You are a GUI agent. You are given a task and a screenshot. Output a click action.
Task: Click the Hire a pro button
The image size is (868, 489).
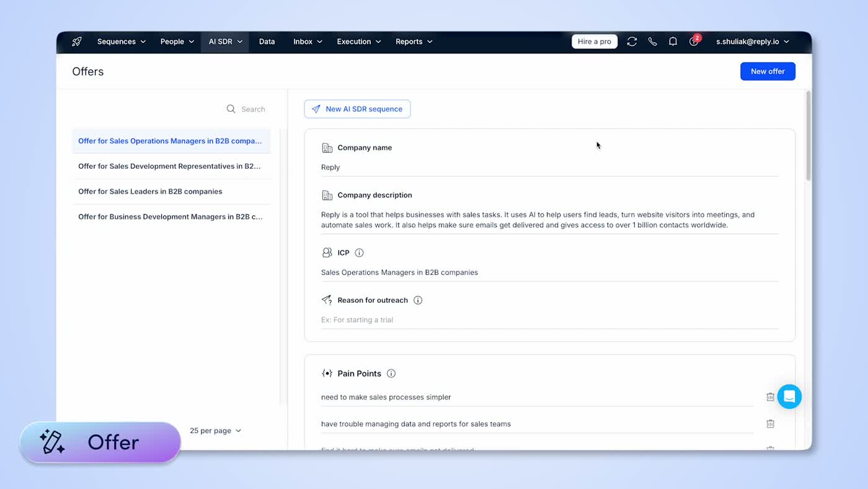click(x=594, y=42)
